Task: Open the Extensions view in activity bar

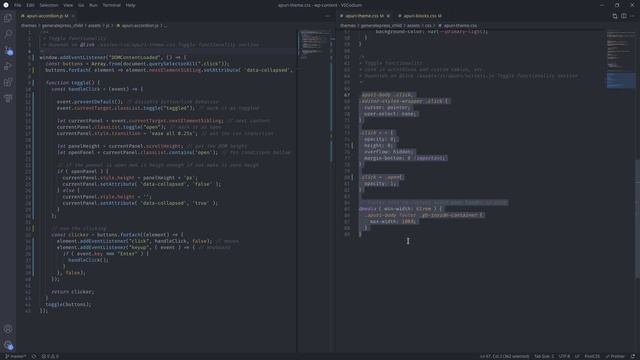Action: [8, 82]
